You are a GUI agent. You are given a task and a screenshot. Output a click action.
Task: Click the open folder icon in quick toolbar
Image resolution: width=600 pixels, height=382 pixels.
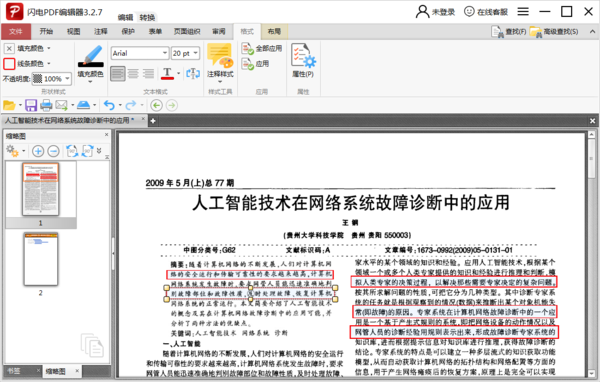9,105
